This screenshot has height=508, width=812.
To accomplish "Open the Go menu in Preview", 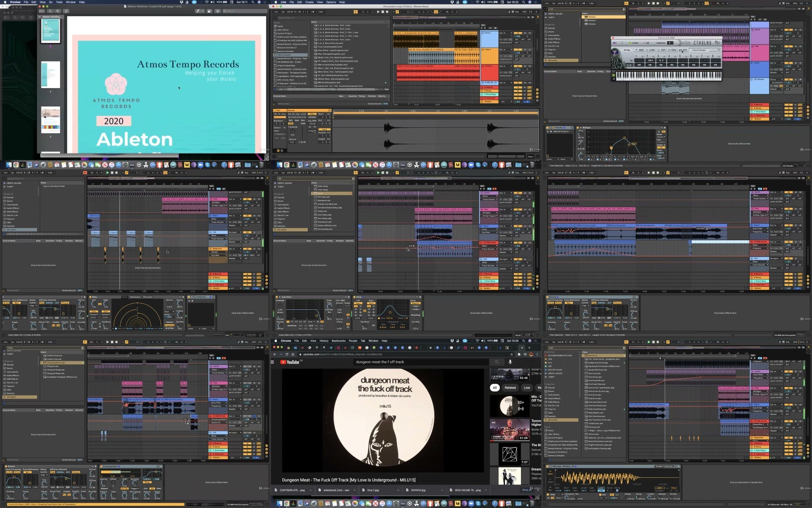I will click(51, 2).
